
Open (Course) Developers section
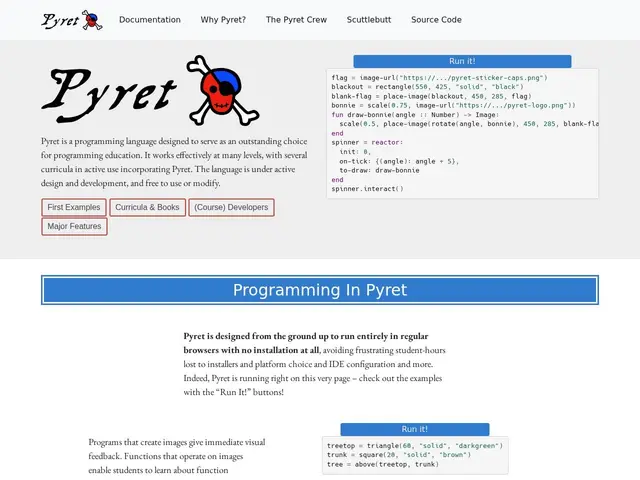pyautogui.click(x=231, y=207)
